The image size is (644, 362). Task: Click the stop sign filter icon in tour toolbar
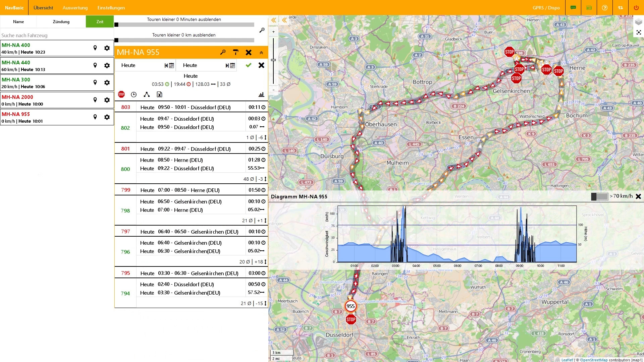point(121,95)
